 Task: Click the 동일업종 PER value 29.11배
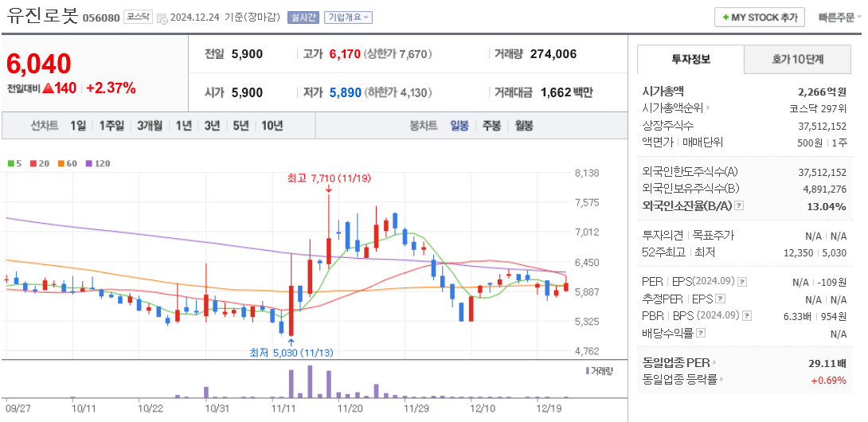827,363
